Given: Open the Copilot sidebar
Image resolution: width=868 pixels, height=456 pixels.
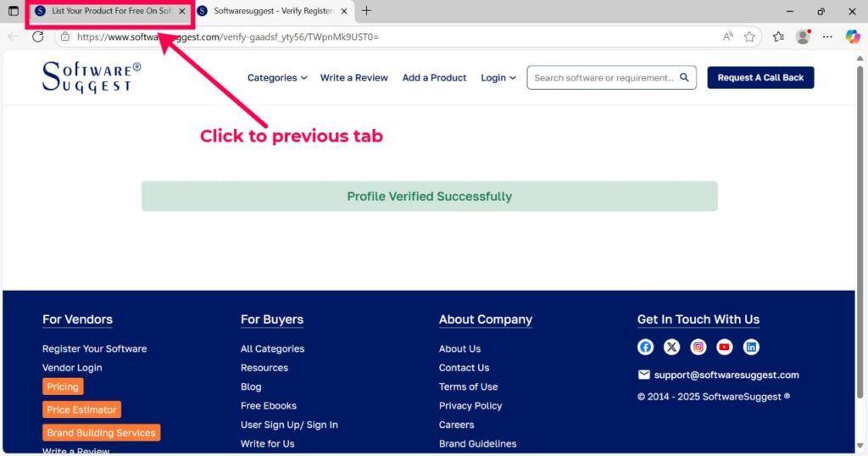Looking at the screenshot, I should 853,37.
